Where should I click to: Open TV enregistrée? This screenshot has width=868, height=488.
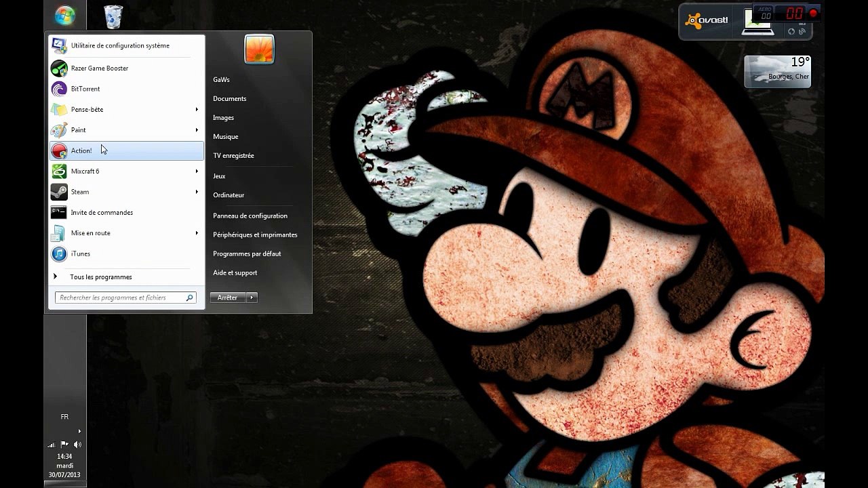click(233, 155)
